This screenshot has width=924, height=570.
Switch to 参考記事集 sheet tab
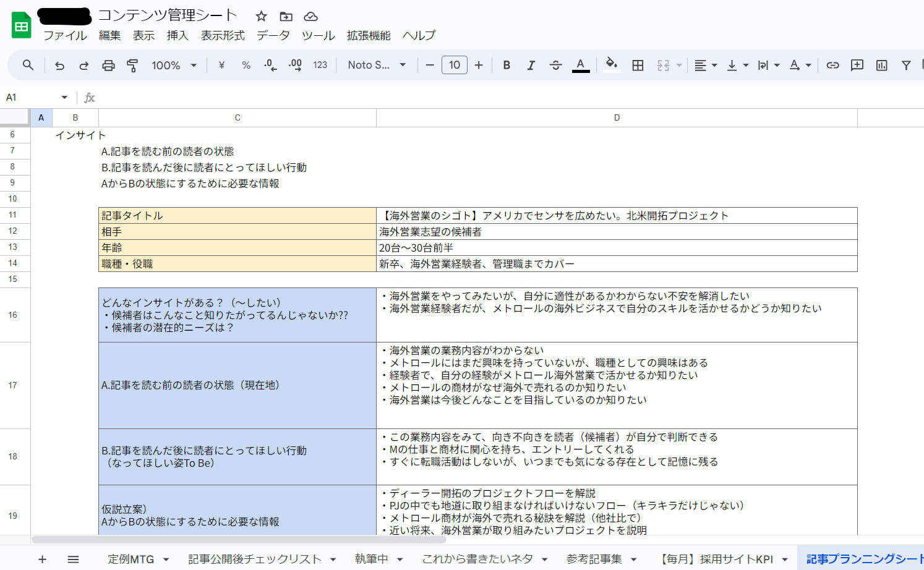point(594,559)
